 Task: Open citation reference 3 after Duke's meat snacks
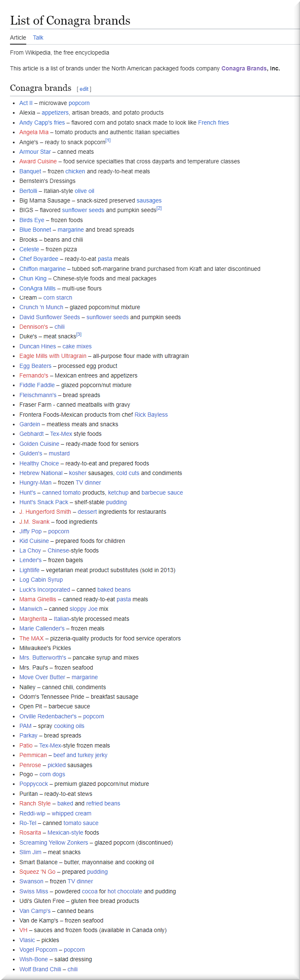[79, 335]
